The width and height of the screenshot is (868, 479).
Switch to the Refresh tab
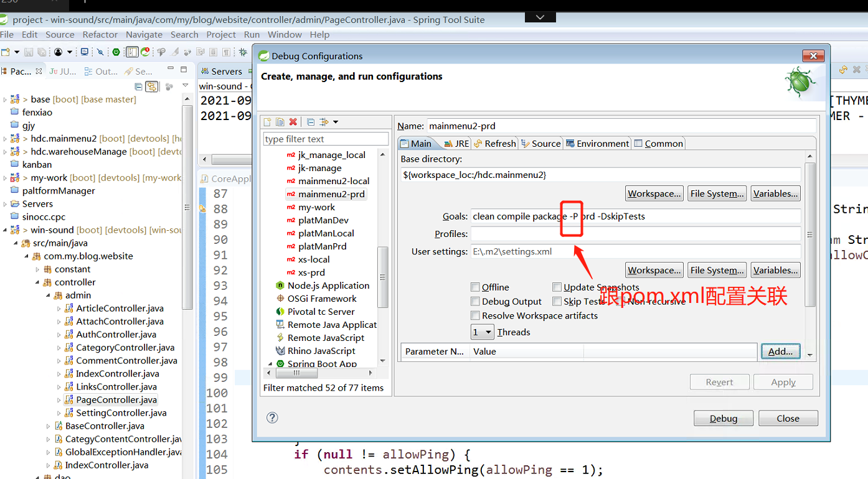click(495, 143)
